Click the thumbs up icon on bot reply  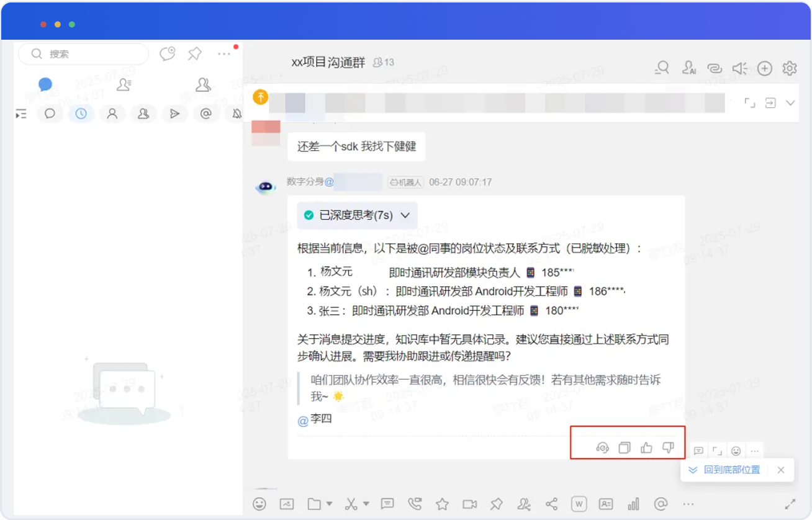[646, 447]
